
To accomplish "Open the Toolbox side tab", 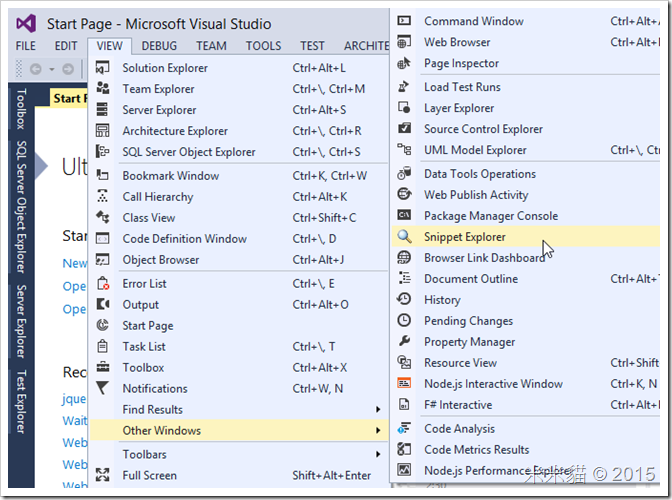I will pos(21,109).
